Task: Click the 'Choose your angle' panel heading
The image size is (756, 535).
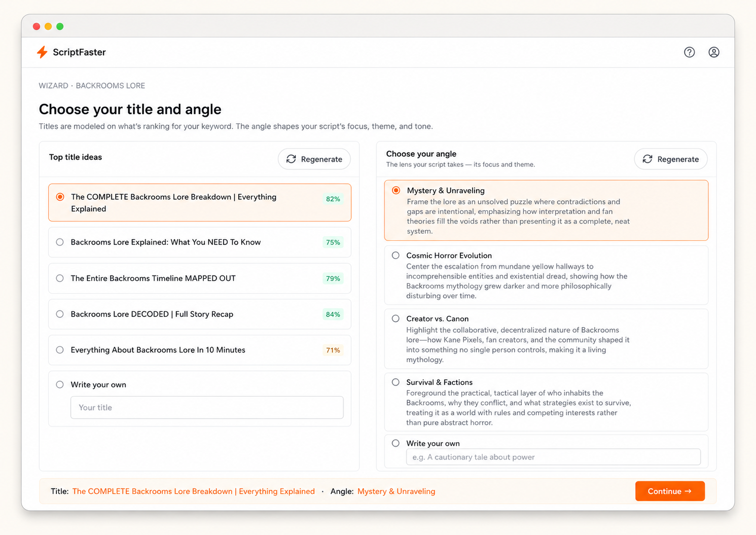Action: (x=421, y=154)
